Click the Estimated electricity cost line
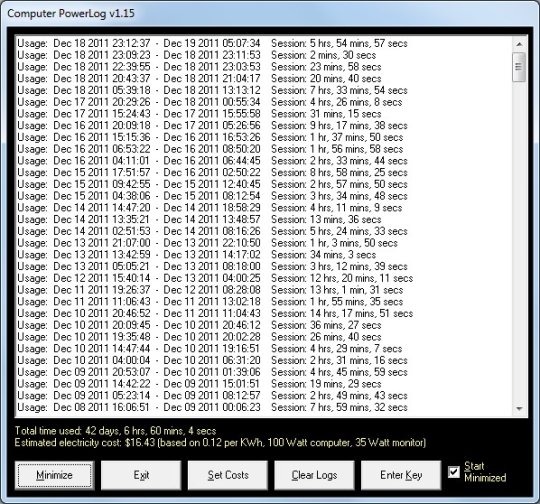The width and height of the screenshot is (540, 504). click(220, 443)
